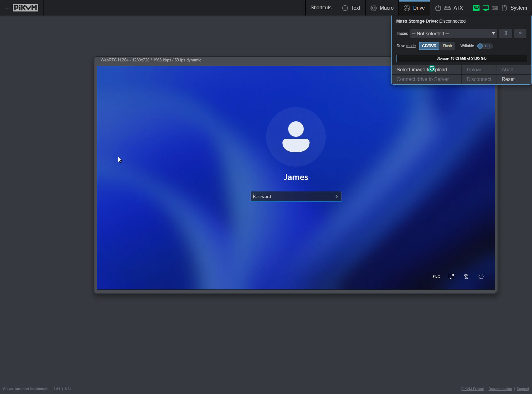Click the network icon on login screen
The image size is (532, 394).
pos(451,276)
